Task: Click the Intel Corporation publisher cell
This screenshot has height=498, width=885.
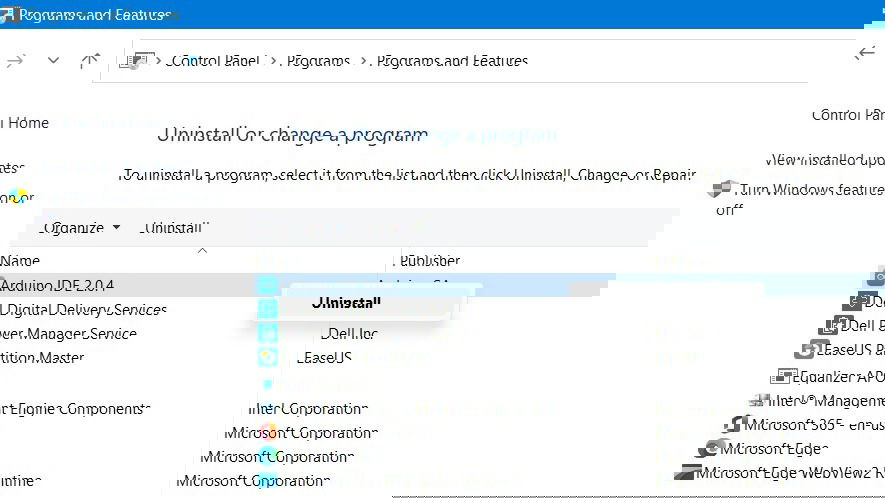Action: [x=308, y=408]
